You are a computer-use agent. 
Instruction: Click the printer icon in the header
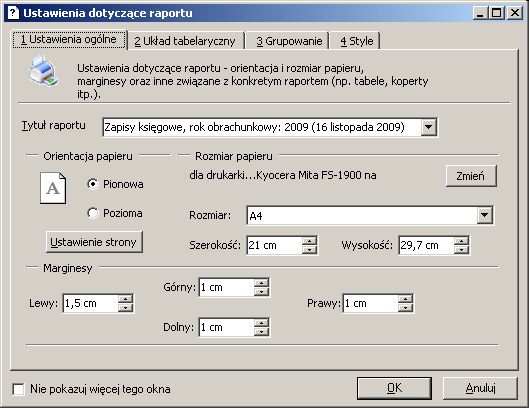point(44,70)
